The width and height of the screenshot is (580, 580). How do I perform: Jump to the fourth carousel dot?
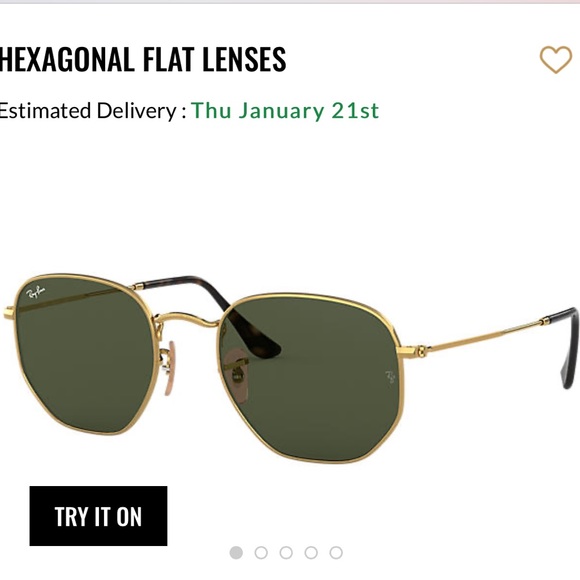pyautogui.click(x=311, y=553)
